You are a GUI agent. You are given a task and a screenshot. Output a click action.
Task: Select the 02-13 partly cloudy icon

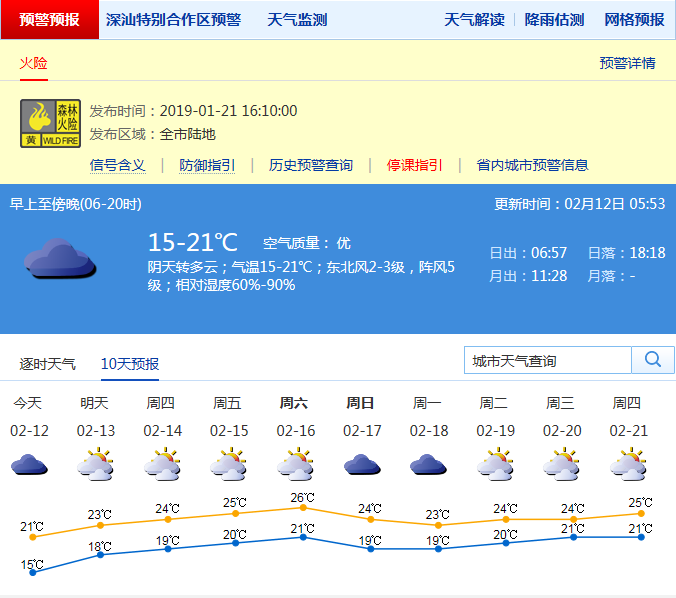coord(94,464)
